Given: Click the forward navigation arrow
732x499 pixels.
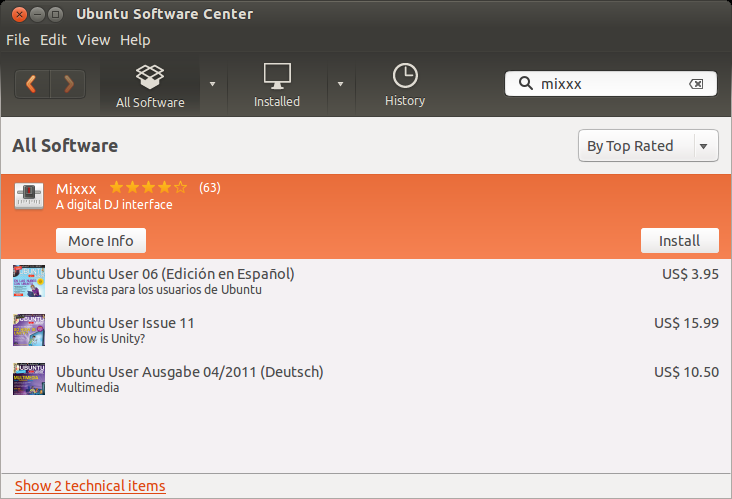Looking at the screenshot, I should pyautogui.click(x=68, y=84).
